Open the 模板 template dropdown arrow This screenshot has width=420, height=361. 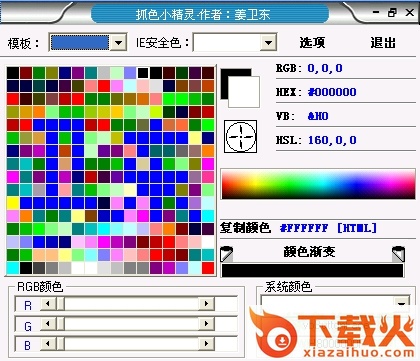(x=118, y=42)
